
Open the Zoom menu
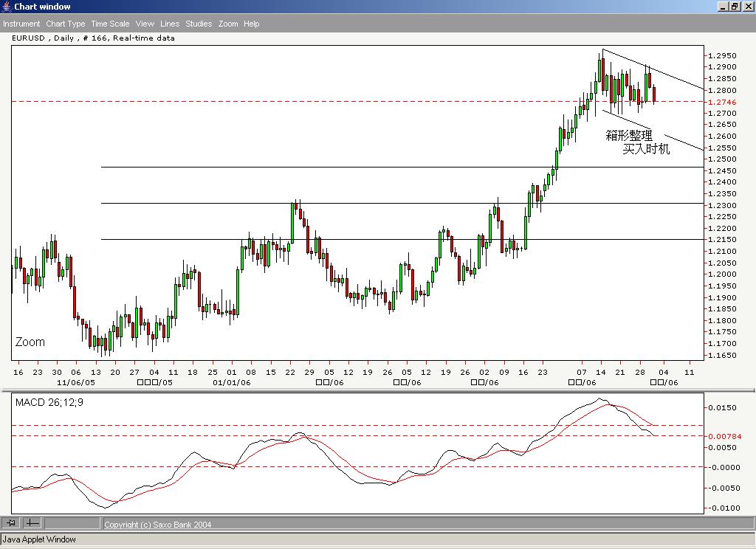coord(228,24)
